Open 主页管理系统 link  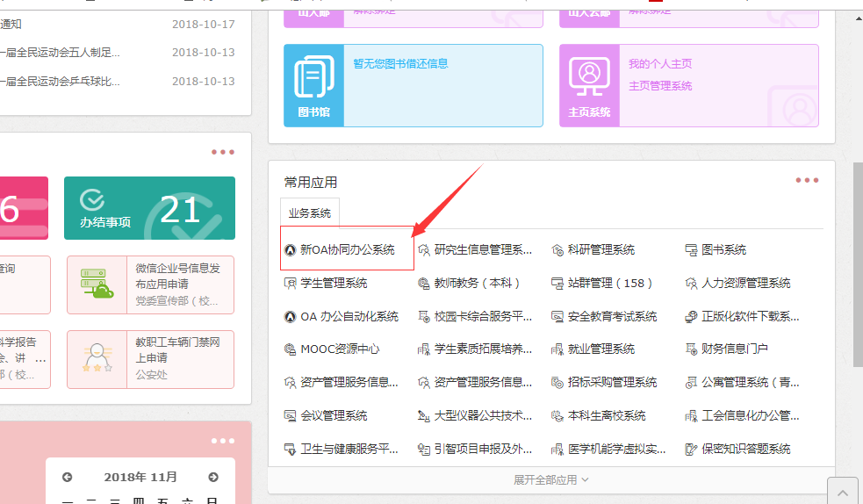pos(660,86)
